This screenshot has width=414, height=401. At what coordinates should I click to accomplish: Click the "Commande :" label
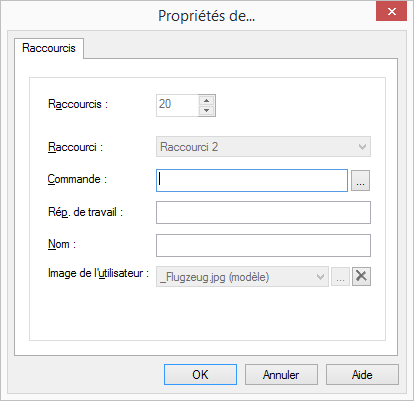tap(77, 179)
